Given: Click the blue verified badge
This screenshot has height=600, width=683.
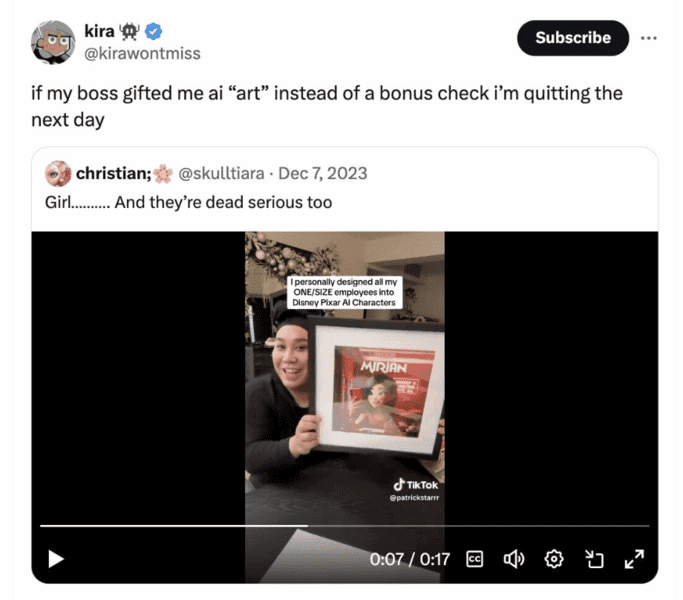Looking at the screenshot, I should pyautogui.click(x=153, y=31).
